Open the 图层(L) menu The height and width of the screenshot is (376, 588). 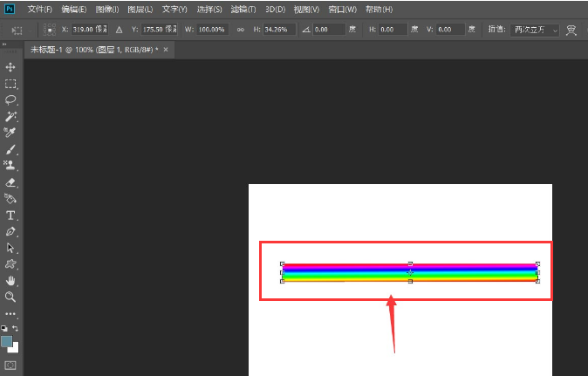pyautogui.click(x=140, y=9)
